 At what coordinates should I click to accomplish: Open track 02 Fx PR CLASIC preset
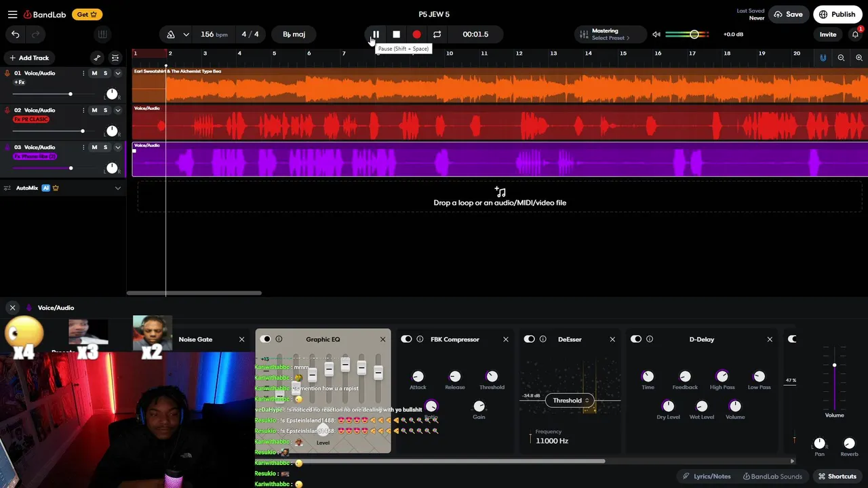31,119
